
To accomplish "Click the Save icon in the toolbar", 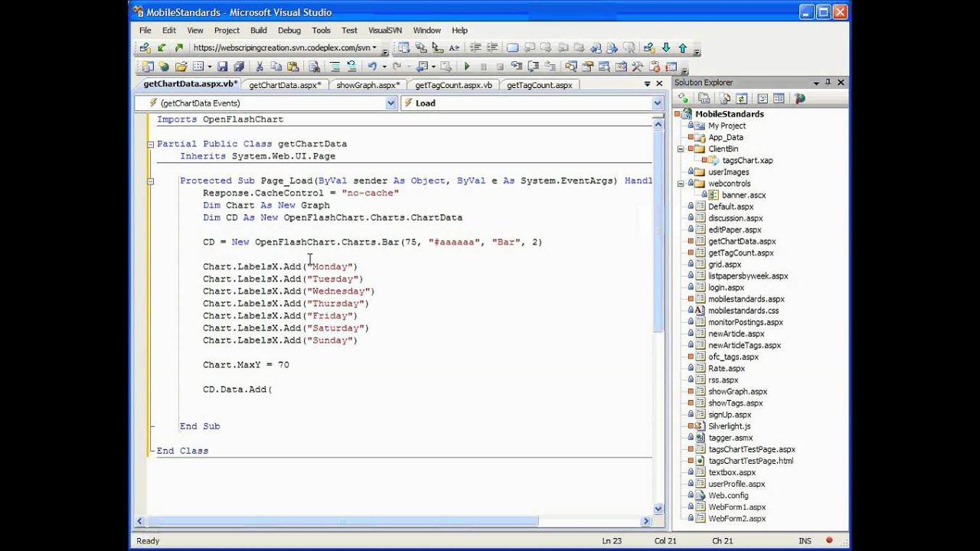I will 222,67.
